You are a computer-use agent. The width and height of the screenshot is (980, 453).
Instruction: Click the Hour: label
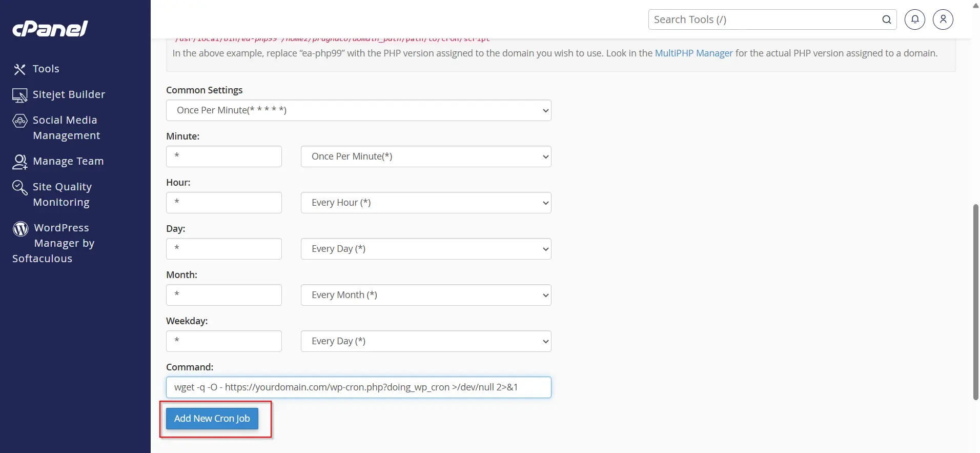(178, 183)
